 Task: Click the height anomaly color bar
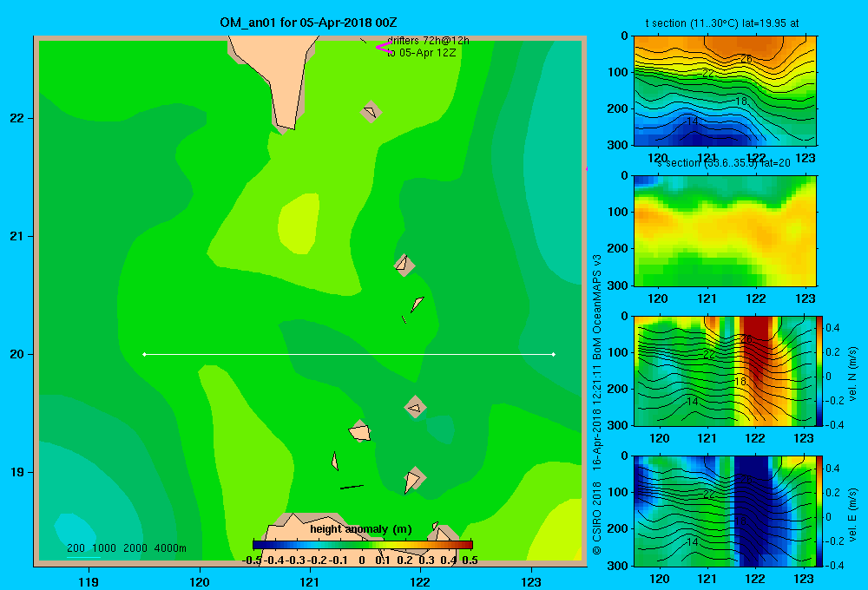[x=363, y=545]
